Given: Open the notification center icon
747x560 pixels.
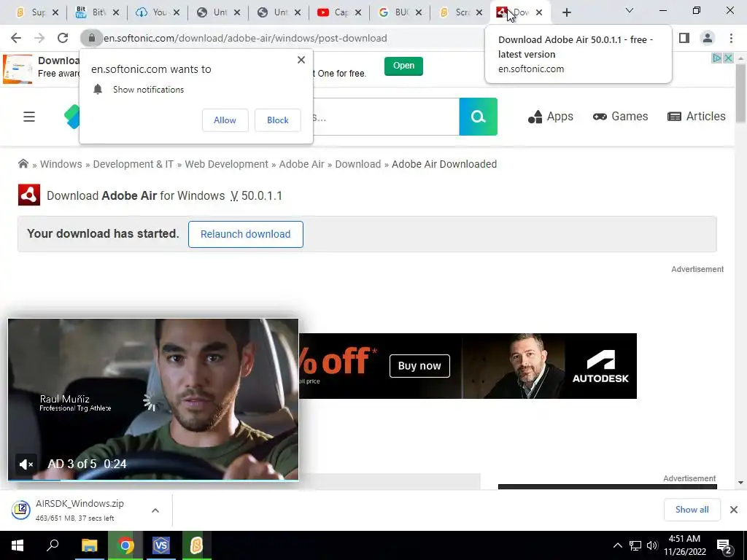Looking at the screenshot, I should tap(724, 547).
